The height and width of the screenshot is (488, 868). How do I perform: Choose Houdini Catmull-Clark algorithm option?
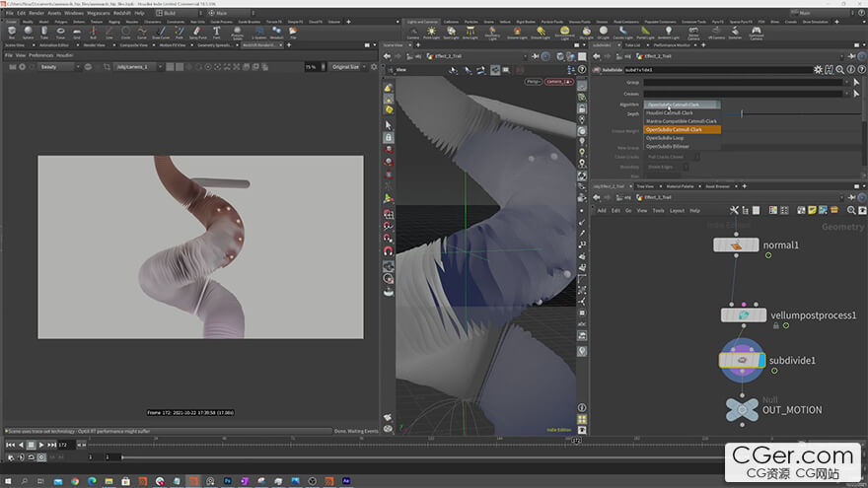[x=670, y=112]
